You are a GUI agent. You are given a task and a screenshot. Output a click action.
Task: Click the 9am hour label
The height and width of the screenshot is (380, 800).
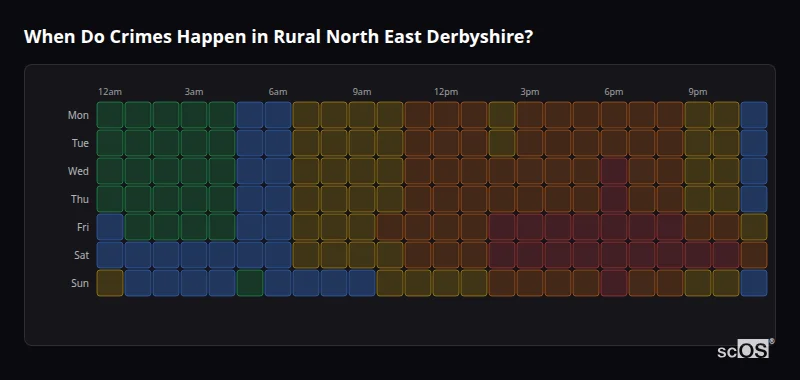tap(362, 92)
